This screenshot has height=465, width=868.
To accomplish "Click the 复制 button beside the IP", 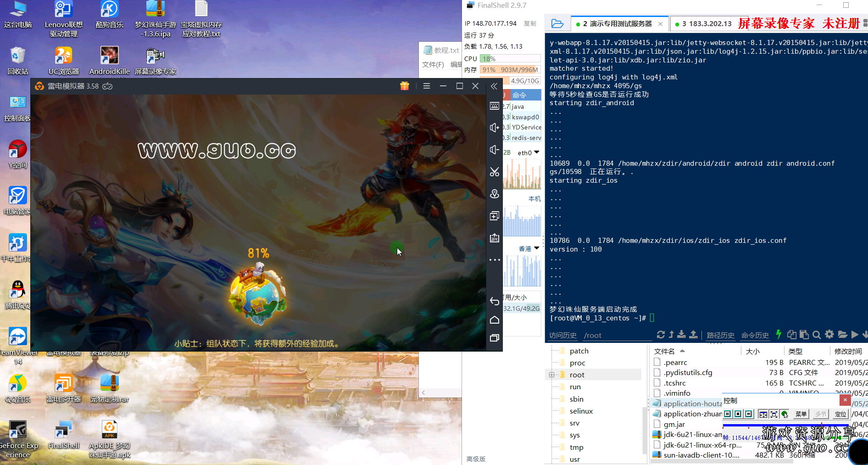I will tap(530, 23).
